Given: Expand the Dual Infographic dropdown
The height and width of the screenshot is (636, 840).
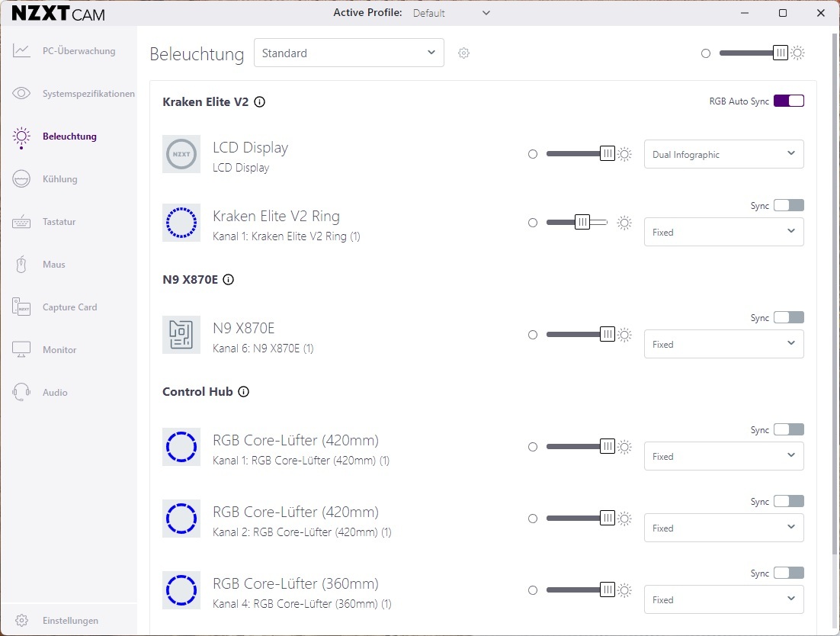Looking at the screenshot, I should coord(723,154).
